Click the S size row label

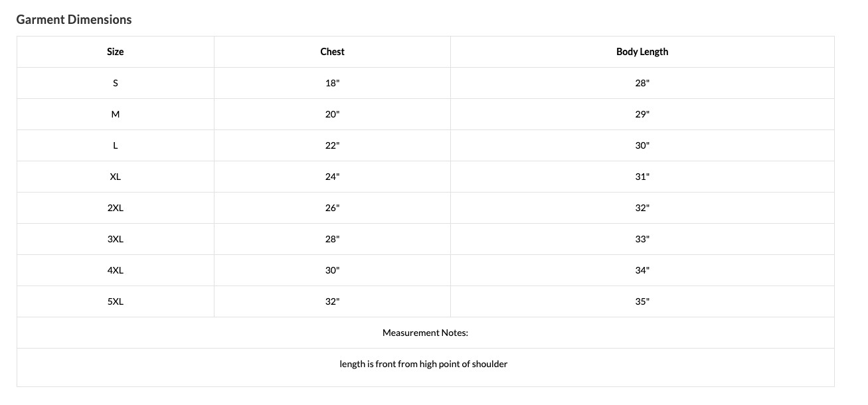pyautogui.click(x=116, y=83)
